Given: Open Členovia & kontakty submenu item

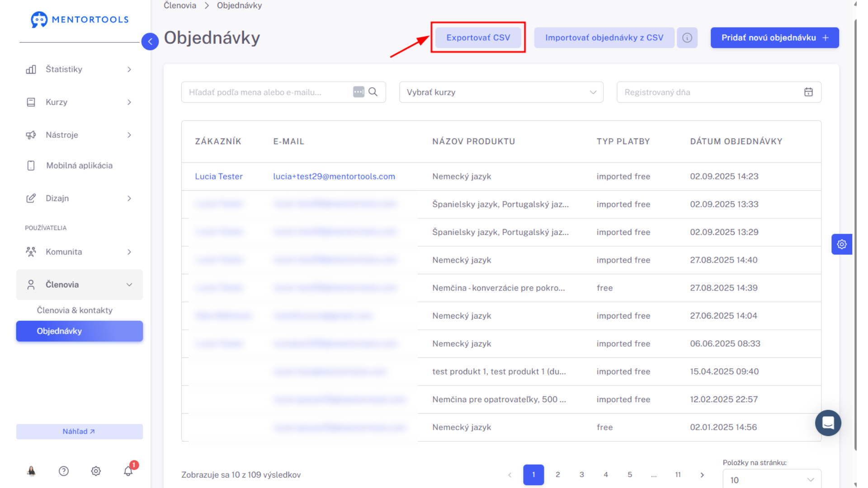Looking at the screenshot, I should pyautogui.click(x=75, y=310).
